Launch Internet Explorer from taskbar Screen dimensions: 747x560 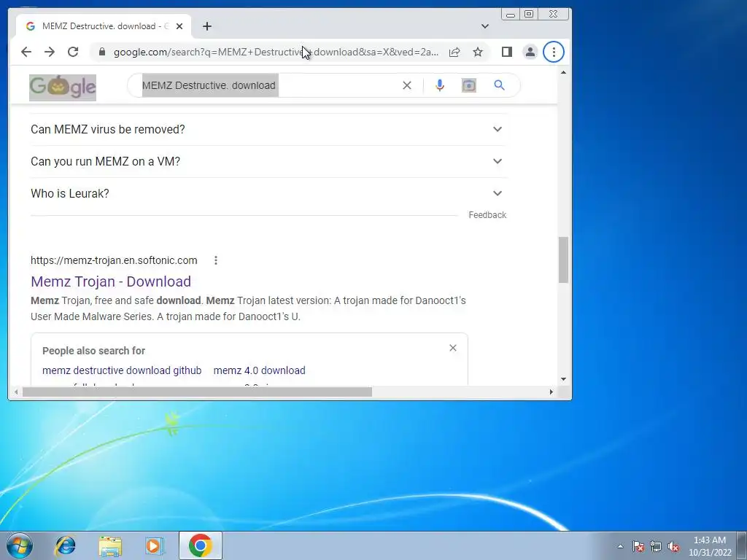pos(65,545)
